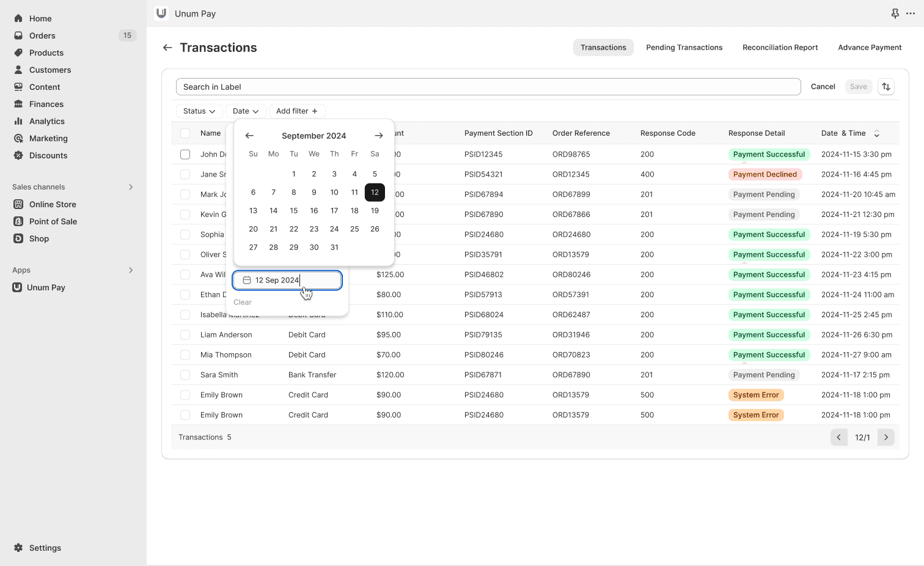The height and width of the screenshot is (566, 924).
Task: Collapse the Date filter dropdown
Action: coord(246,111)
